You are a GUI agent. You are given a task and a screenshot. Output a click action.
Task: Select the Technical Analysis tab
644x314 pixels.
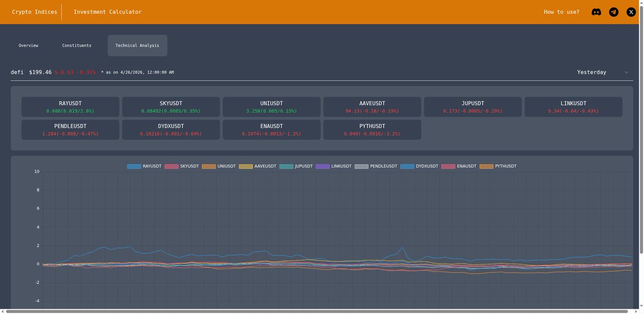[137, 45]
